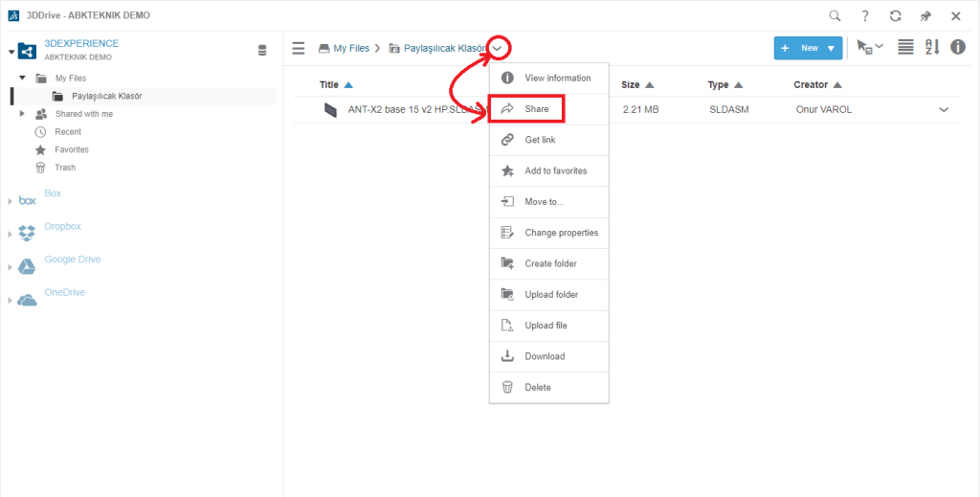Image resolution: width=980 pixels, height=497 pixels.
Task: Click My Files in the breadcrumb
Action: [x=352, y=48]
